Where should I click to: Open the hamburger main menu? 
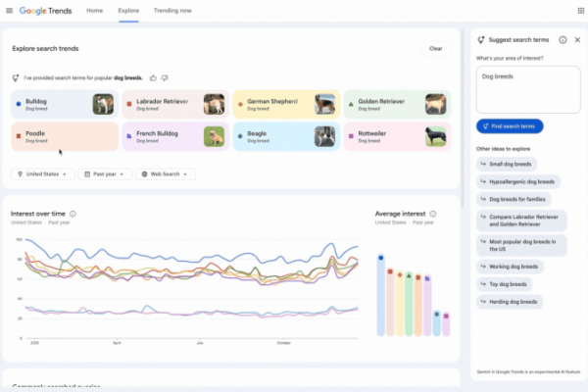9,10
